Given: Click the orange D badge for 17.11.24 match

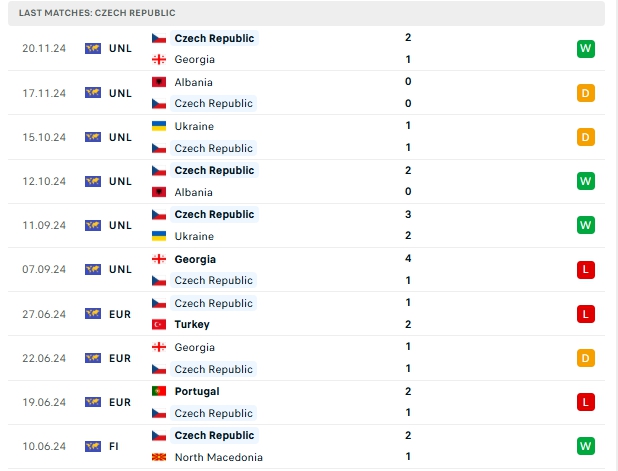Looking at the screenshot, I should (x=585, y=93).
